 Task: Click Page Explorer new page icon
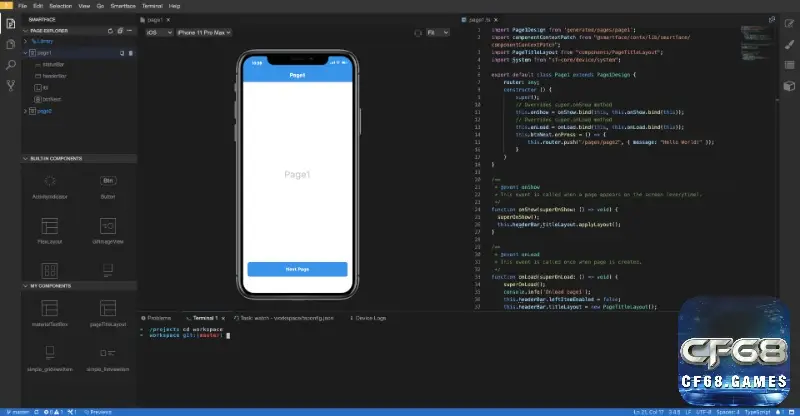(120, 31)
